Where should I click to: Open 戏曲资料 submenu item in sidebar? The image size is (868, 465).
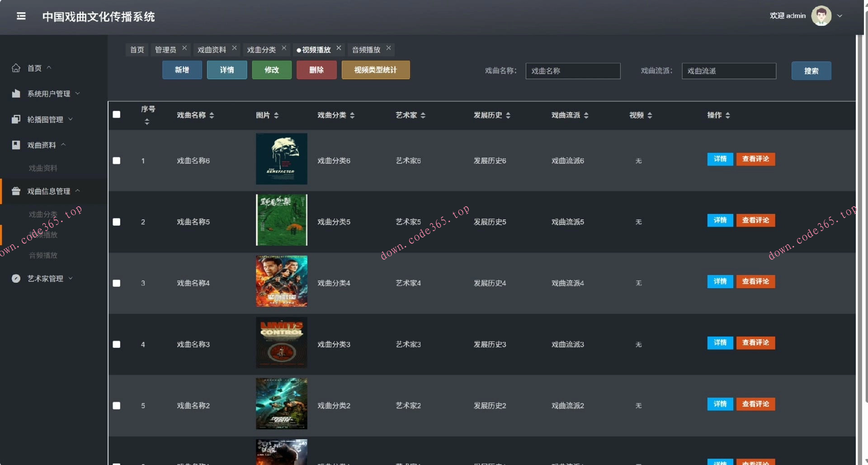tap(43, 168)
